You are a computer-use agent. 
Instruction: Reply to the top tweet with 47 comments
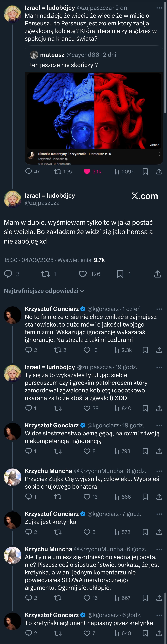pyautogui.click(x=29, y=172)
